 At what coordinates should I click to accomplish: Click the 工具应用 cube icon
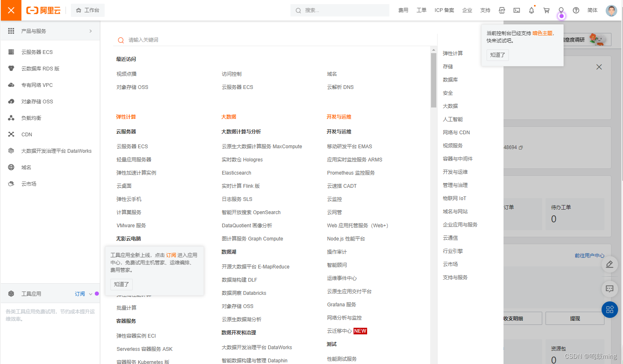[x=11, y=294]
